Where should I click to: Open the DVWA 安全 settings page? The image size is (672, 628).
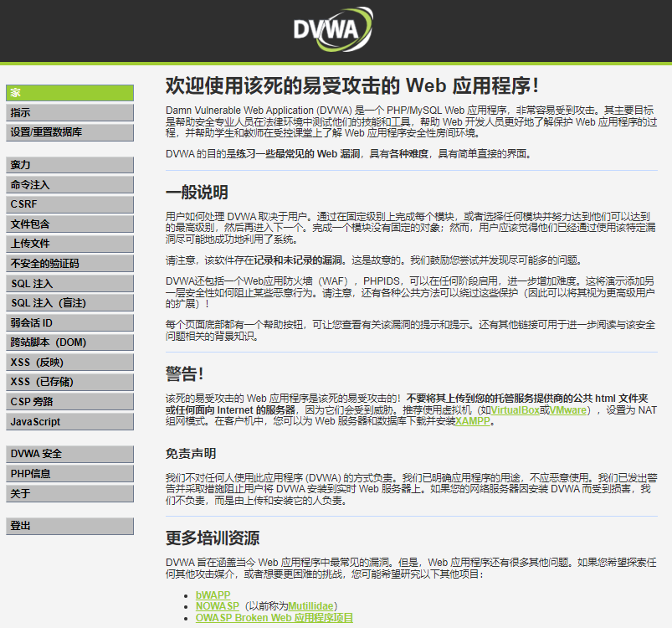pyautogui.click(x=69, y=454)
